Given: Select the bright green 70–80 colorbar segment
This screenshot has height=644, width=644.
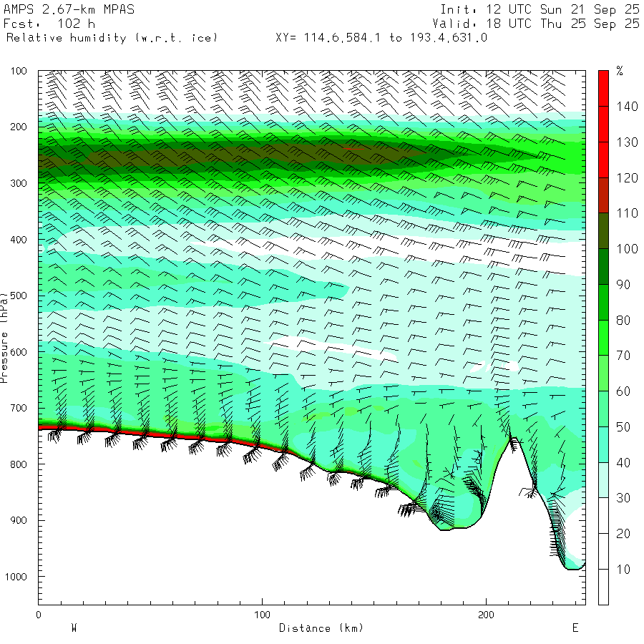Looking at the screenshot, I should (x=603, y=338).
